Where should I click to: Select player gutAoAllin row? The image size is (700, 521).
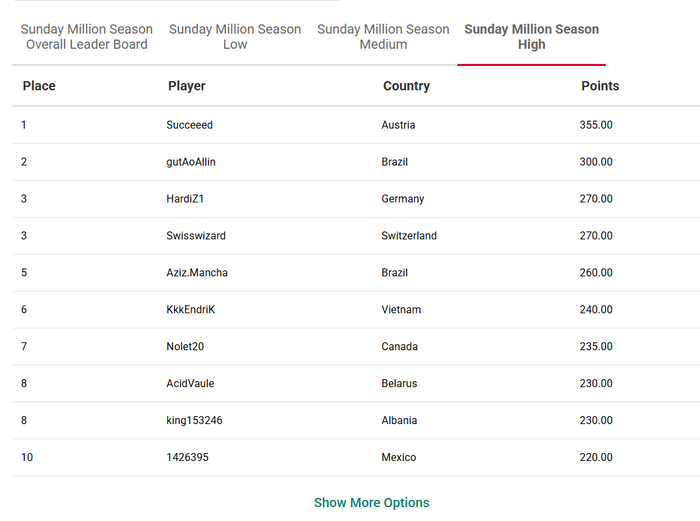tap(356, 162)
